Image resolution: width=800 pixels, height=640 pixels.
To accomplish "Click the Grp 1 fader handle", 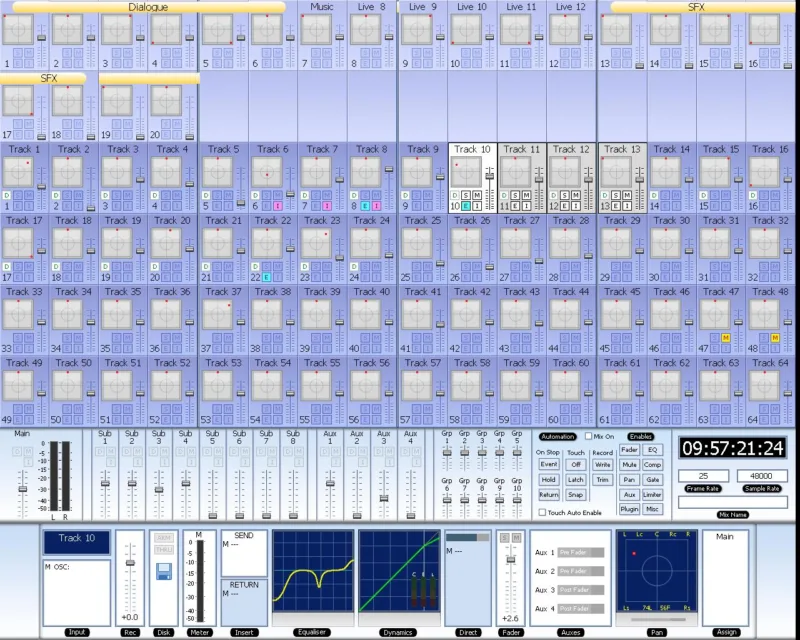I will [x=447, y=453].
